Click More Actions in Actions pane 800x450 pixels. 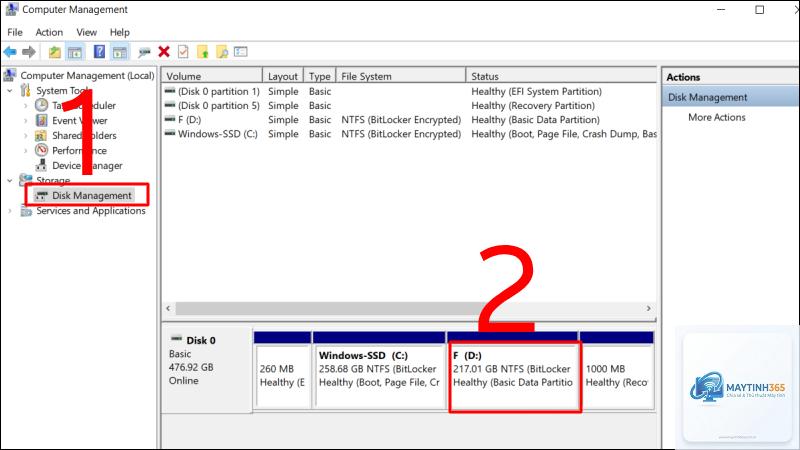[x=716, y=117]
